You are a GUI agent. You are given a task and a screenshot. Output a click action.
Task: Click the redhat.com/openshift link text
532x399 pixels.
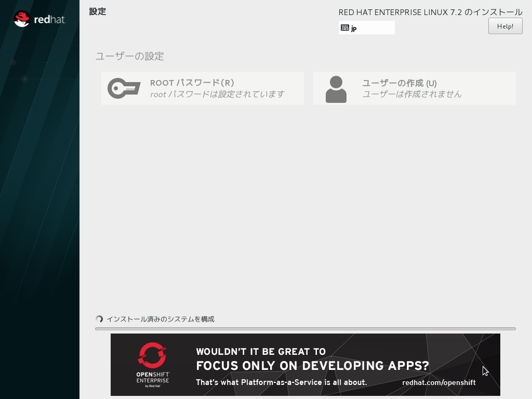click(438, 382)
